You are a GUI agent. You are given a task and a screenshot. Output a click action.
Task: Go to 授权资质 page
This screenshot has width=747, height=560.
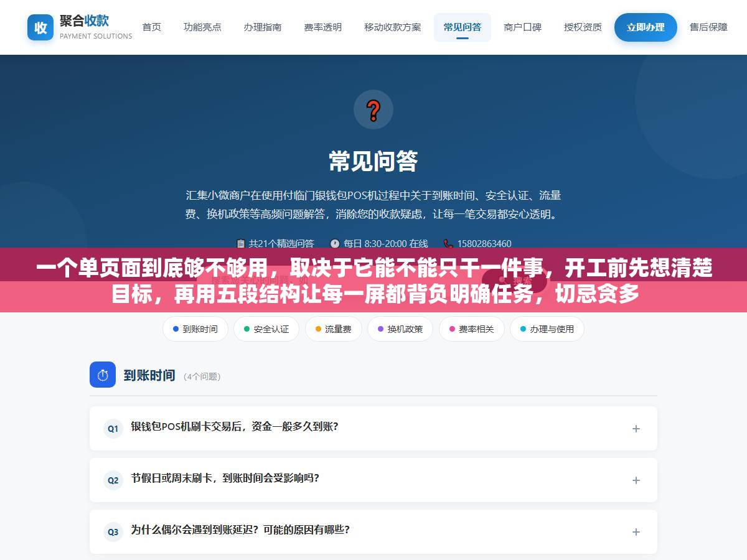pos(583,27)
